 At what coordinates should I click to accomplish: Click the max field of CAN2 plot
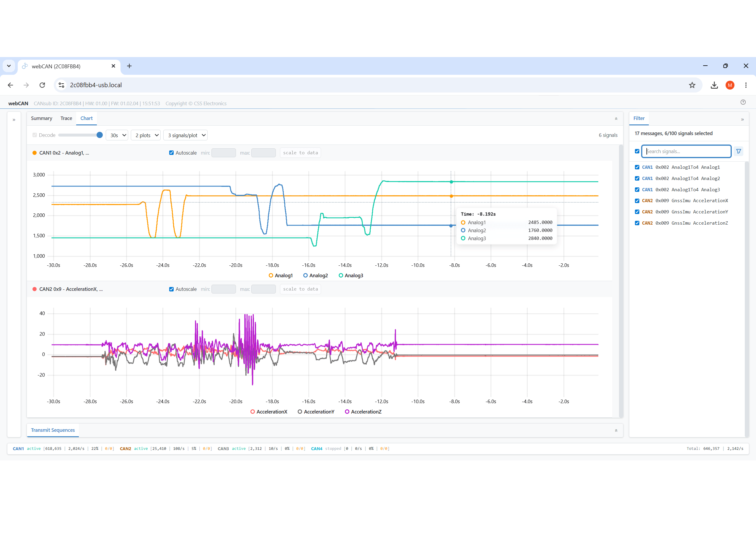pyautogui.click(x=263, y=289)
